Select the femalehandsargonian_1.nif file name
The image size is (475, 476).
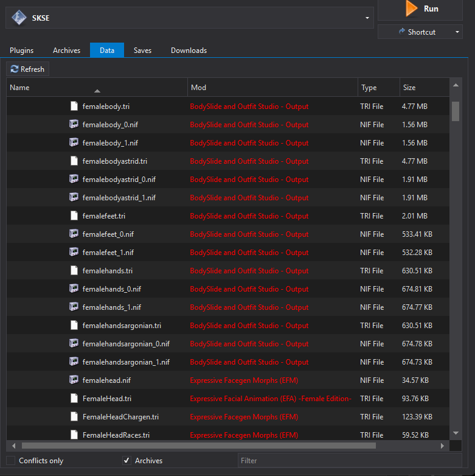126,362
